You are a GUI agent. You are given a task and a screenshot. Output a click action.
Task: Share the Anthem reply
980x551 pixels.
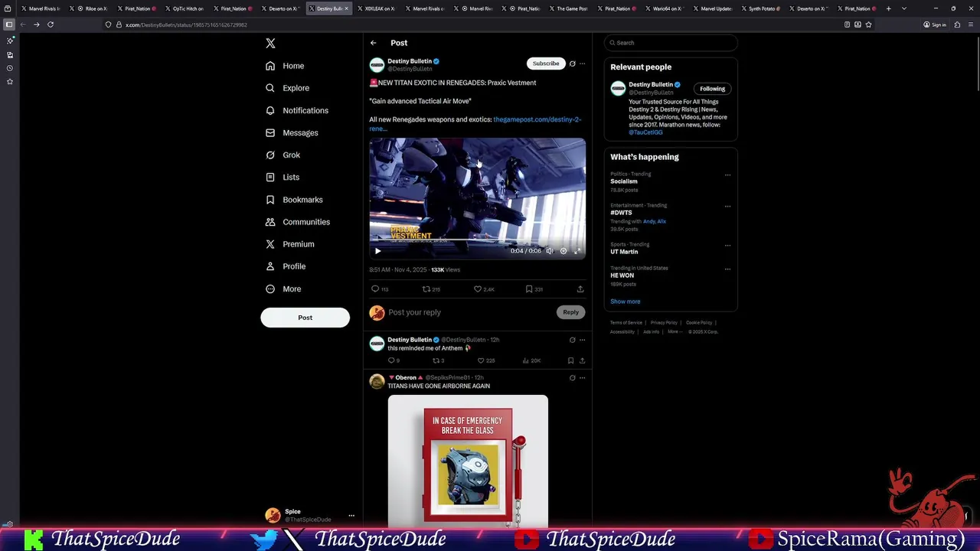click(582, 360)
